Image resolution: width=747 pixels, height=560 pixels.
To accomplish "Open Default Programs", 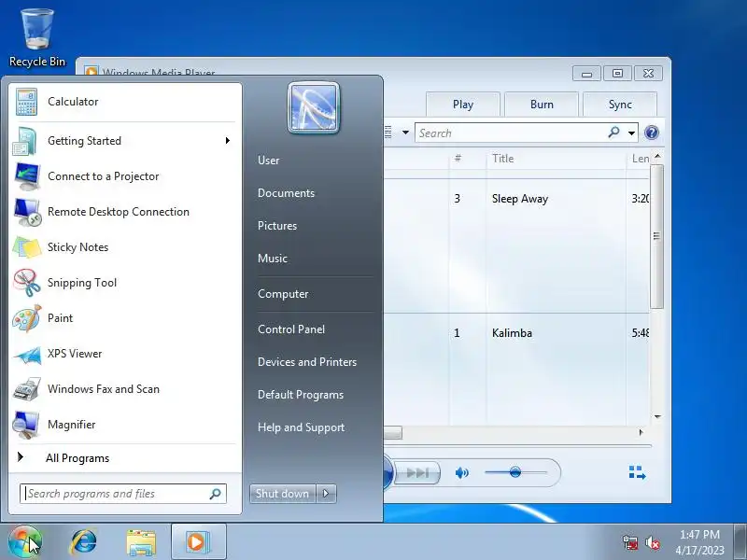I will coord(301,395).
